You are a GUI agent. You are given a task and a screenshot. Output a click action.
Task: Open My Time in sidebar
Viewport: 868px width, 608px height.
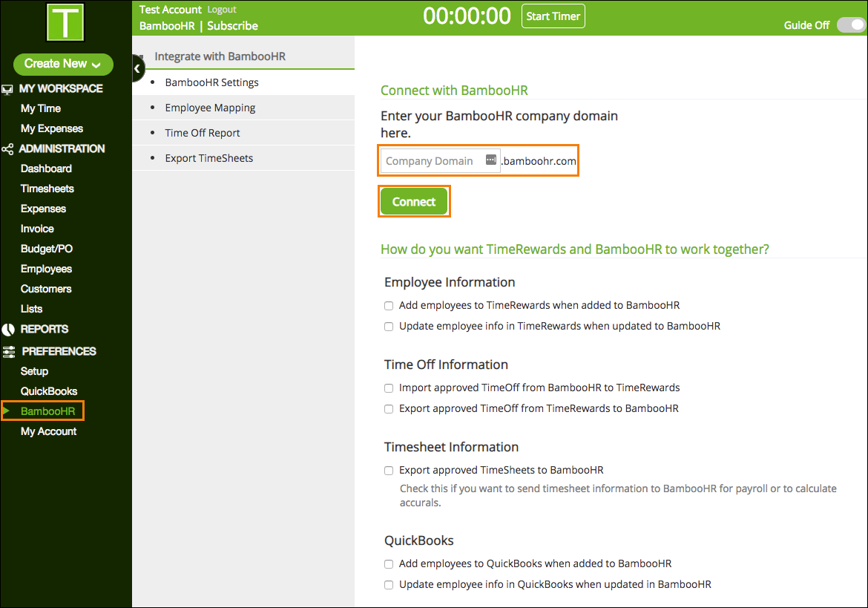[x=40, y=108]
